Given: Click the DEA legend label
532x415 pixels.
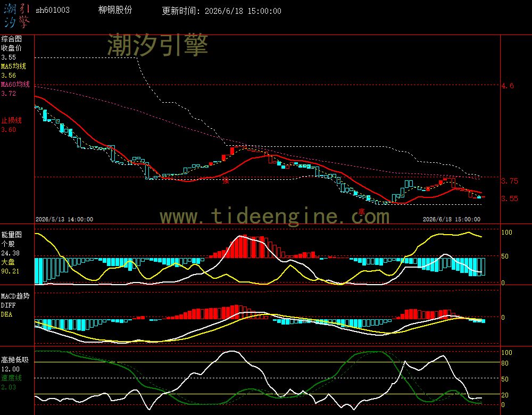Looking at the screenshot, I should (6, 314).
